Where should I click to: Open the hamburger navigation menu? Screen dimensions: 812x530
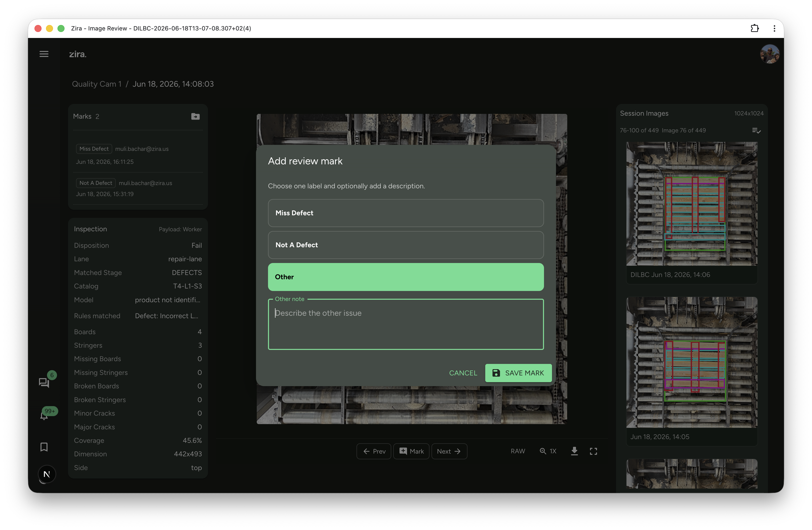point(44,54)
